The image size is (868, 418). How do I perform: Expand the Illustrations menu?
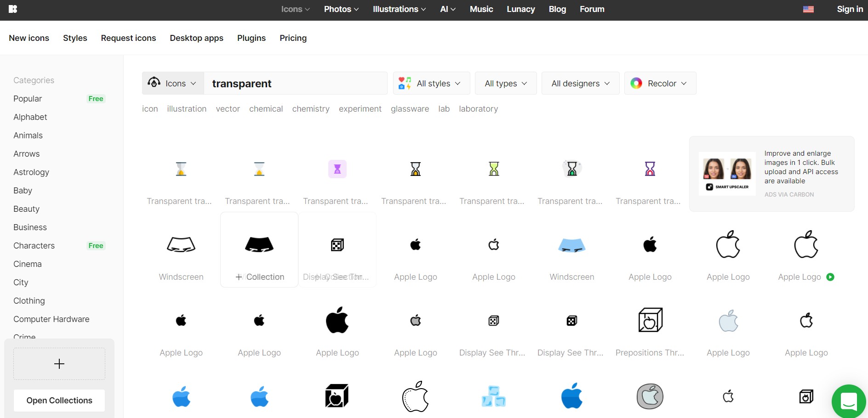point(399,9)
